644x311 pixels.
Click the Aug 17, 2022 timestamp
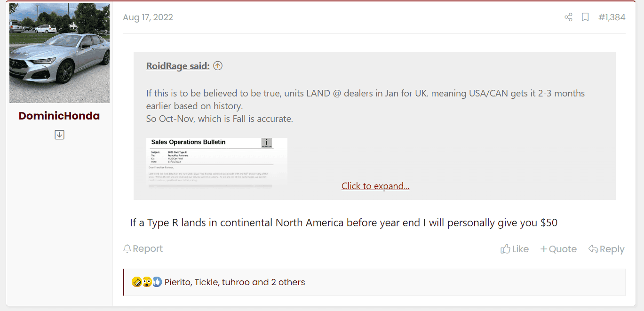(x=148, y=17)
